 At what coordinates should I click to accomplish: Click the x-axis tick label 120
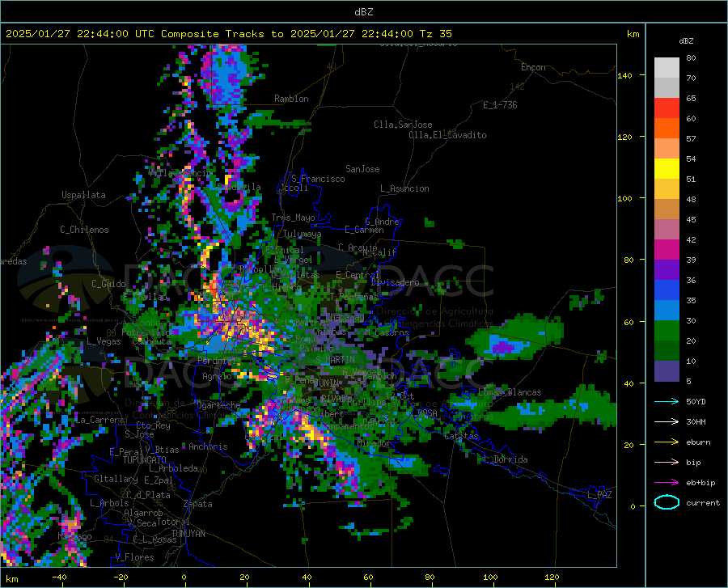552,577
